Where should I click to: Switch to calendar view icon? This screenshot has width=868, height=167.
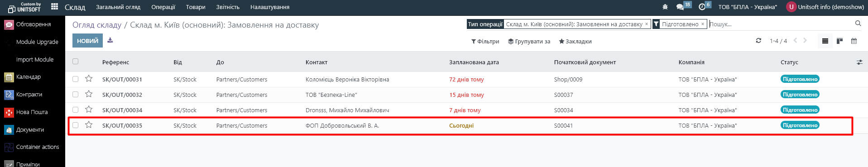854,41
